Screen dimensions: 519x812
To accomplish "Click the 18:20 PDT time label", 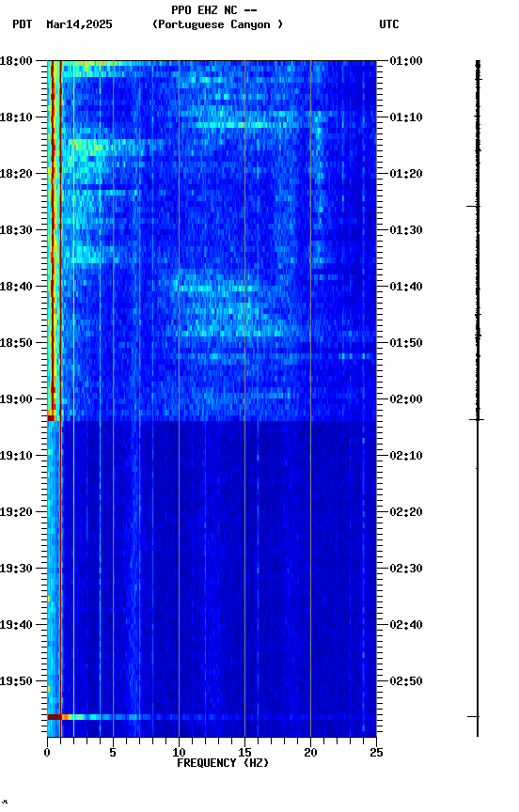I will tap(16, 174).
